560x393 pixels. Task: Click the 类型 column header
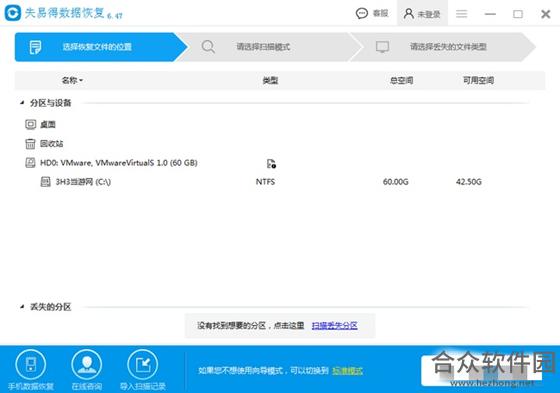click(270, 80)
